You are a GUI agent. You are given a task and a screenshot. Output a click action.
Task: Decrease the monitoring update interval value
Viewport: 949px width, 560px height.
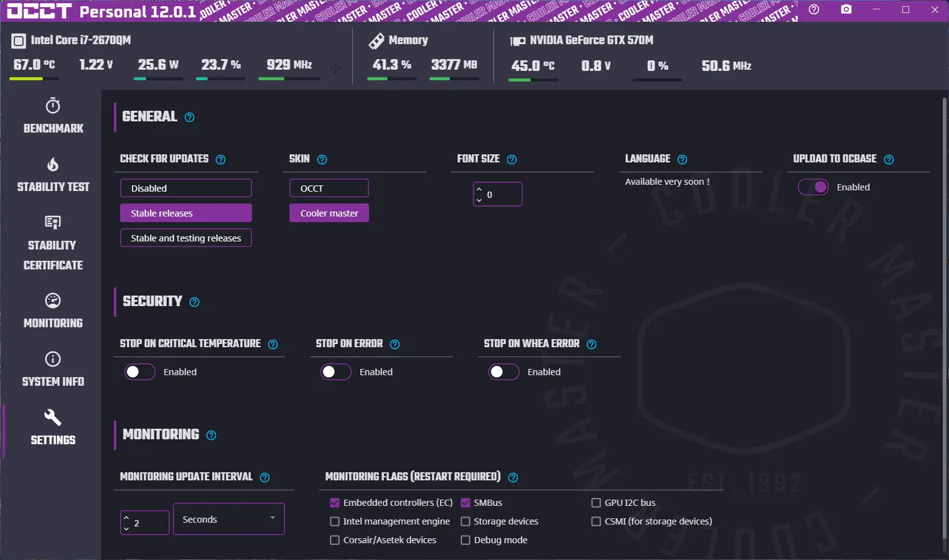(x=126, y=528)
